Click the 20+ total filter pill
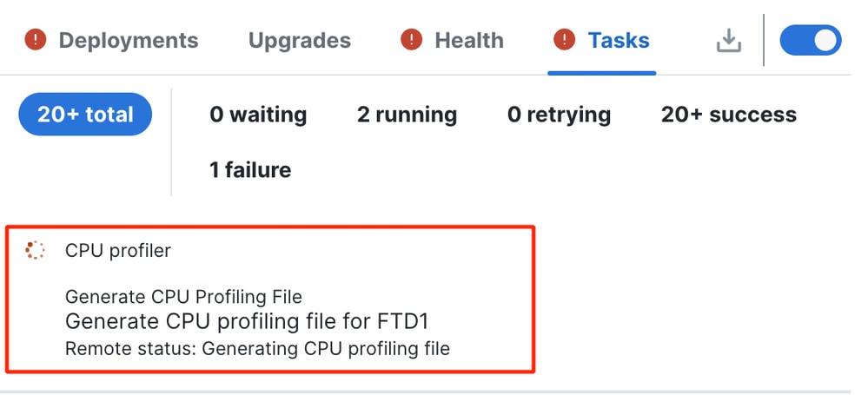868x395 pixels. (85, 115)
